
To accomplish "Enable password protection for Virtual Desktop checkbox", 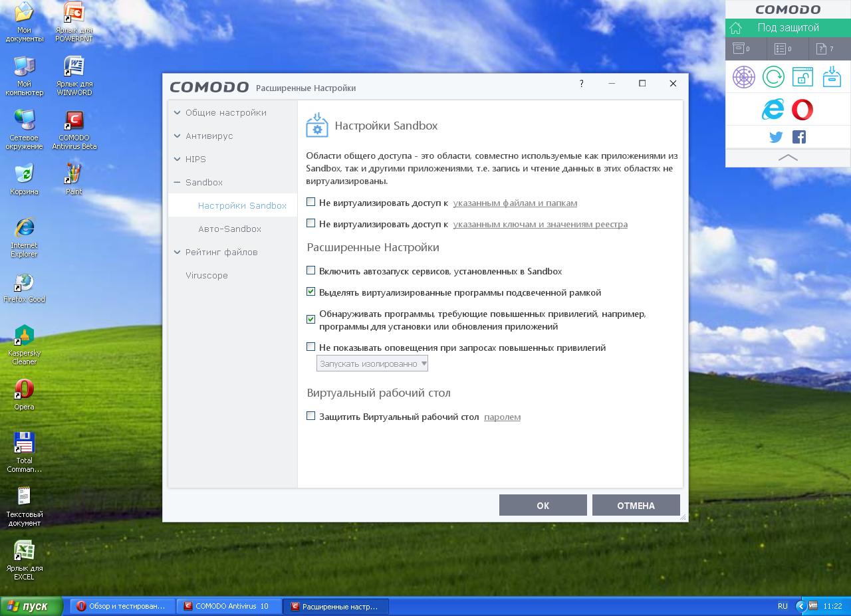I will (310, 416).
